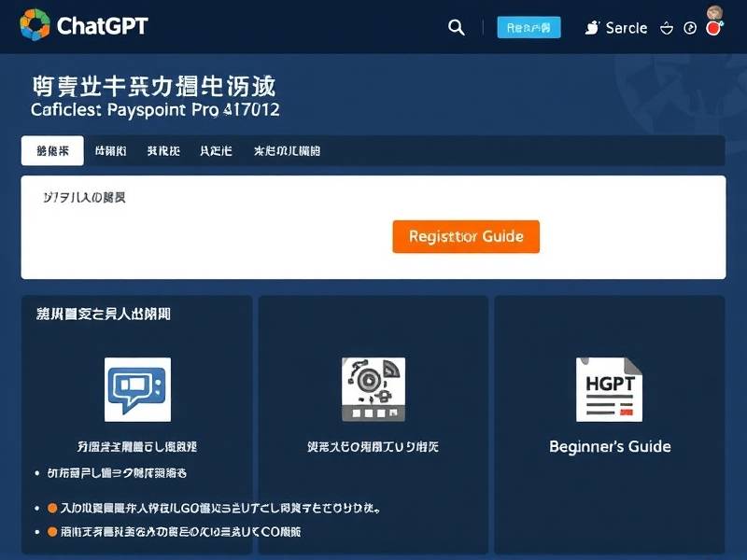Switch to the third navigation tab
The width and height of the screenshot is (747, 560).
(163, 150)
